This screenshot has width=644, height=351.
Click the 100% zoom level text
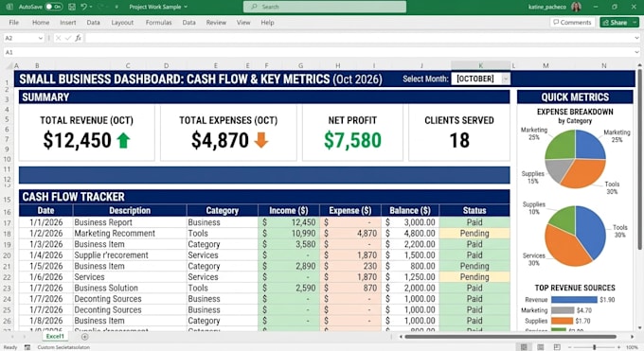[632, 347]
